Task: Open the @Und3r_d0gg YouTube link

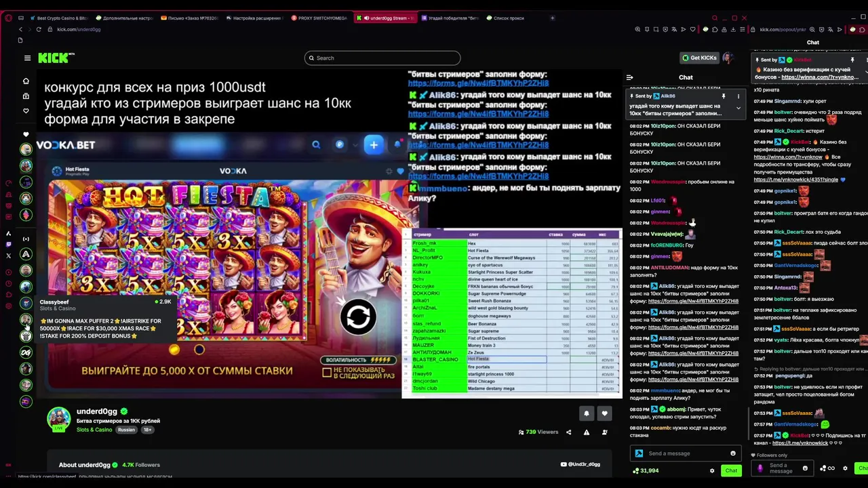Action: click(x=580, y=465)
